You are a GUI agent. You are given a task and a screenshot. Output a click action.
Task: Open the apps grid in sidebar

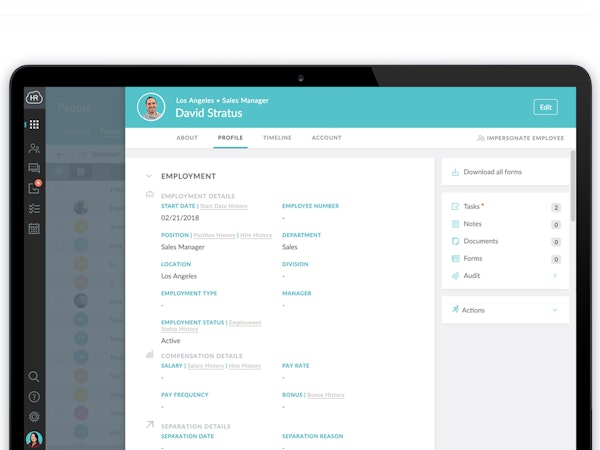point(34,125)
